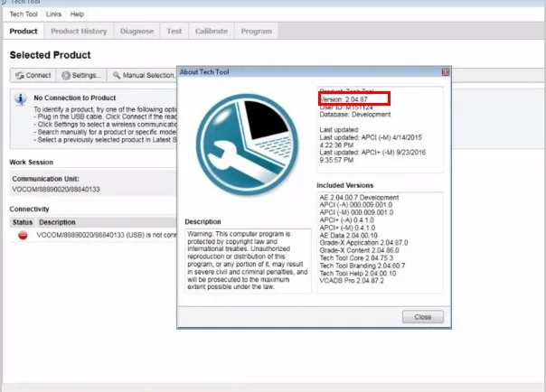Select 'Grade-X Application 2.04.87.0' entry

tap(363, 243)
